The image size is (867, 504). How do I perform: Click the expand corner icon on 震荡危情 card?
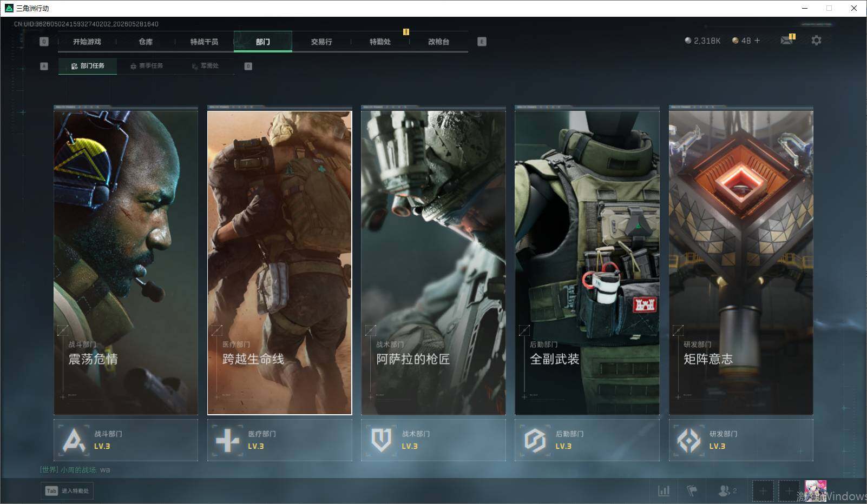point(63,330)
